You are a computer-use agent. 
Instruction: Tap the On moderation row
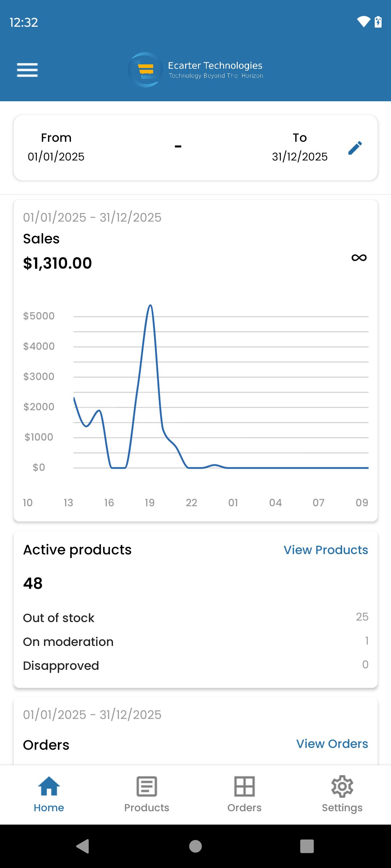pyautogui.click(x=195, y=642)
